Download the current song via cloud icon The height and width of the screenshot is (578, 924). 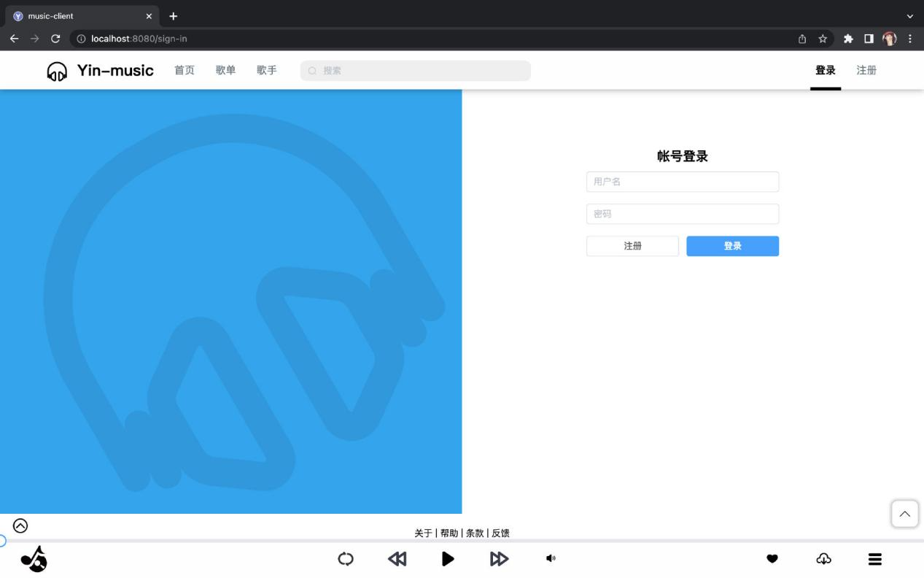(x=823, y=559)
